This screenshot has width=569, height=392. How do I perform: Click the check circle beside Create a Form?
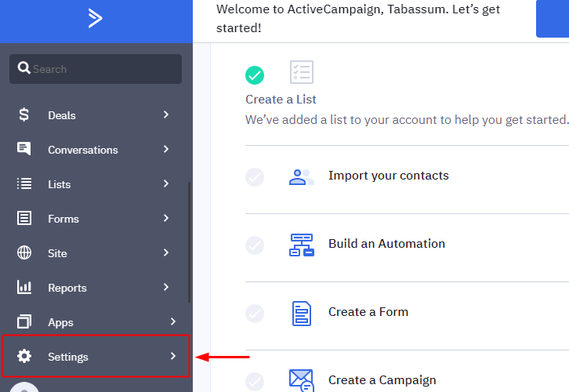pos(255,314)
